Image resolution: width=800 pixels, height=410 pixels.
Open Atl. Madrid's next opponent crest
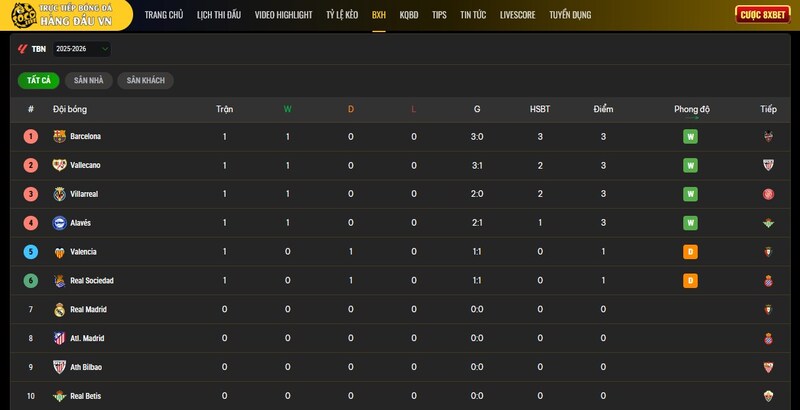(768, 338)
